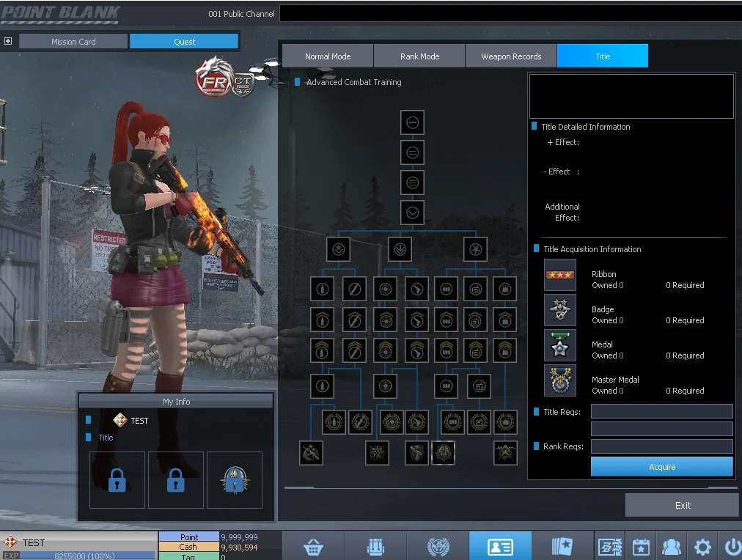Click the EXP progress bar
Viewport: 742px width, 560px height.
(87, 556)
